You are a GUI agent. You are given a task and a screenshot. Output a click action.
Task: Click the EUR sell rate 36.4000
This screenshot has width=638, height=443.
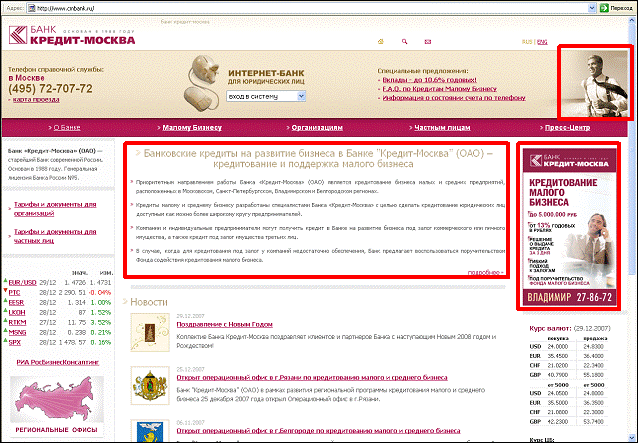(x=594, y=356)
